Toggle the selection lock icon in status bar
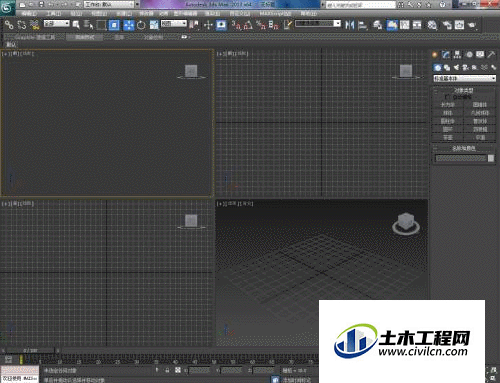Screen dimensions: 500x383 tap(167, 370)
